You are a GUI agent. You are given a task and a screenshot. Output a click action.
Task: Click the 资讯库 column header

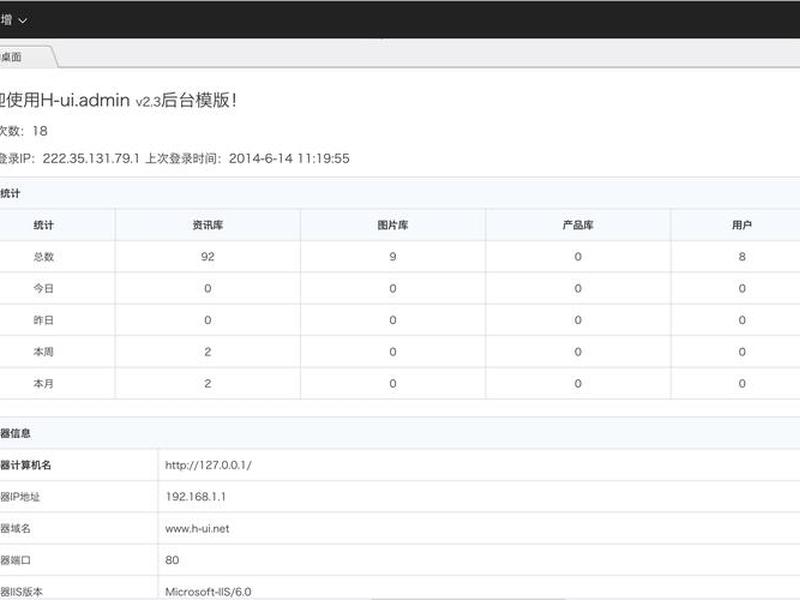coord(208,225)
